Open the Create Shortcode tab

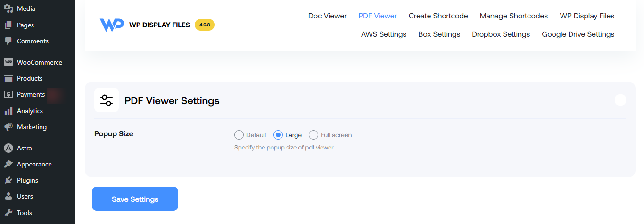point(438,16)
